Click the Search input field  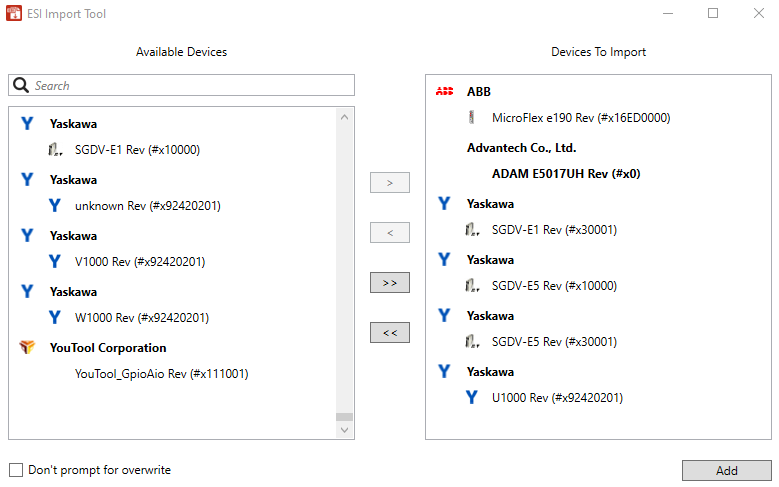coord(190,86)
